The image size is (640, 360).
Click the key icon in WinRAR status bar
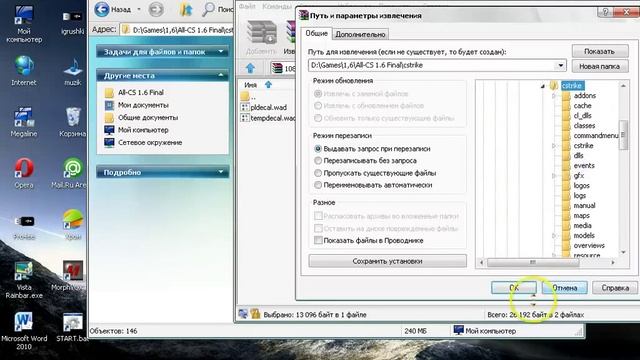(256, 313)
